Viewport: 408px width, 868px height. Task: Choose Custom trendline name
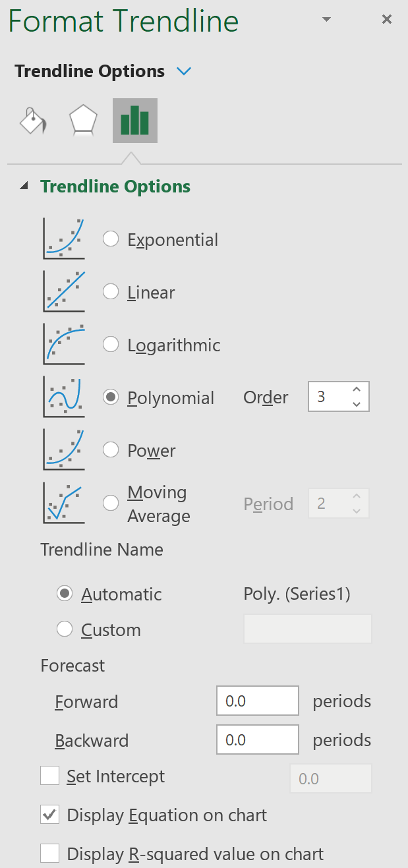[65, 629]
